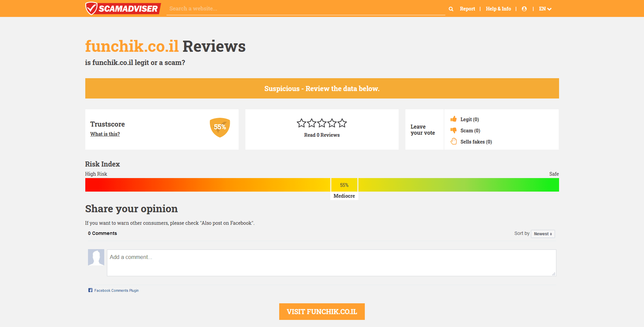
Task: Select the first rating star
Action: pyautogui.click(x=302, y=123)
